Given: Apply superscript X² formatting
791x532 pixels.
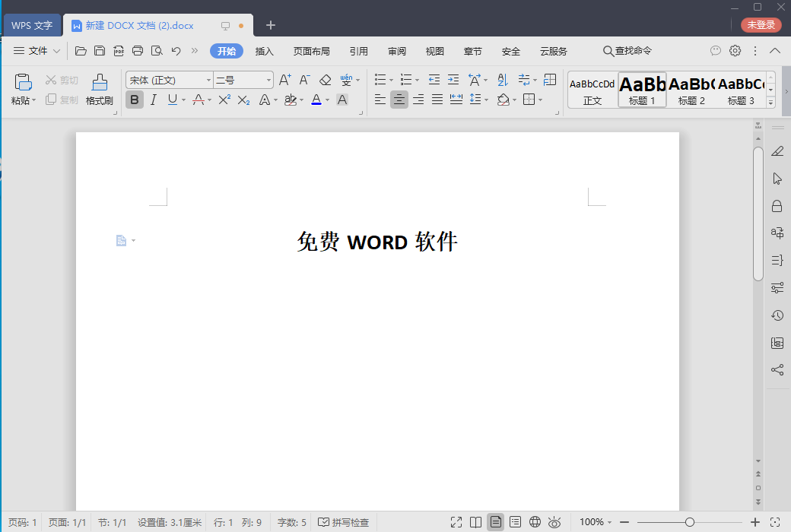Looking at the screenshot, I should pyautogui.click(x=224, y=100).
